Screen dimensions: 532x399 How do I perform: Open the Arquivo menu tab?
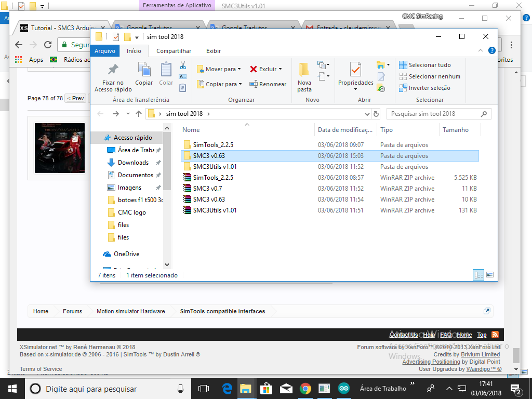105,51
